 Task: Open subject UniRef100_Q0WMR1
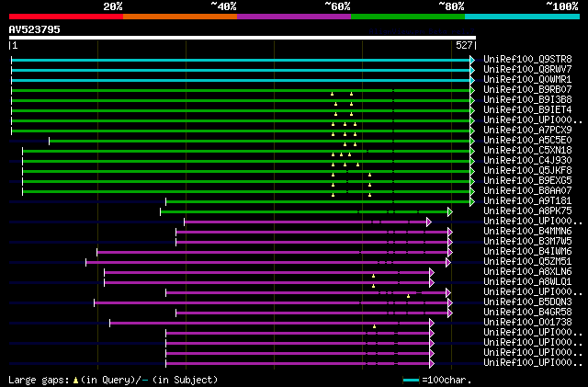pos(527,80)
